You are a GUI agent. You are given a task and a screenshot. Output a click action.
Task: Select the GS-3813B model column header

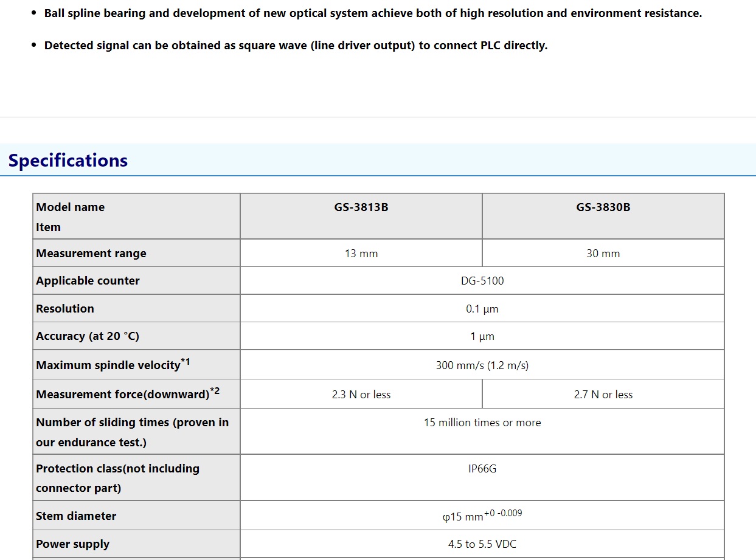(x=361, y=207)
